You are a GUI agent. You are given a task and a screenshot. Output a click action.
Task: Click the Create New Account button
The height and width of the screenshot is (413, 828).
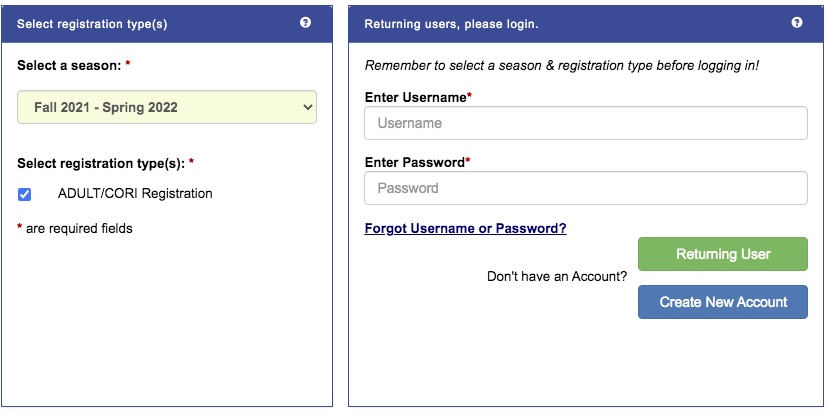pos(722,302)
